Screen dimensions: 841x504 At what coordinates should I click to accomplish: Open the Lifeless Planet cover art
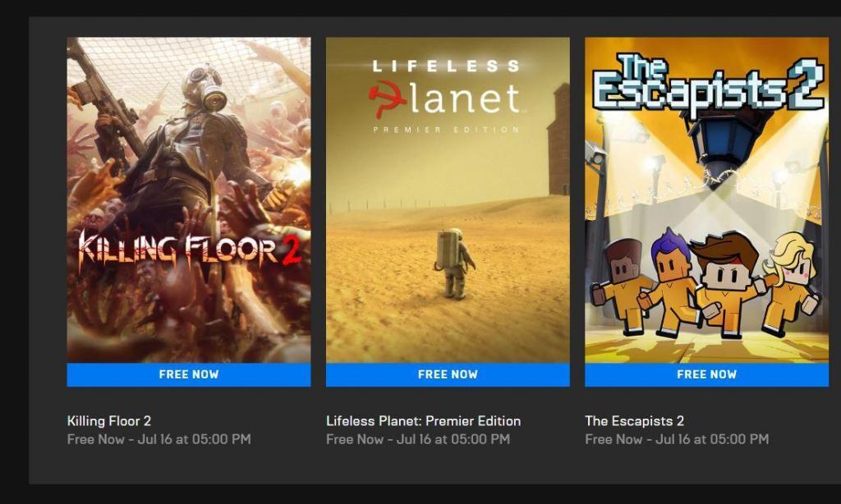click(448, 200)
